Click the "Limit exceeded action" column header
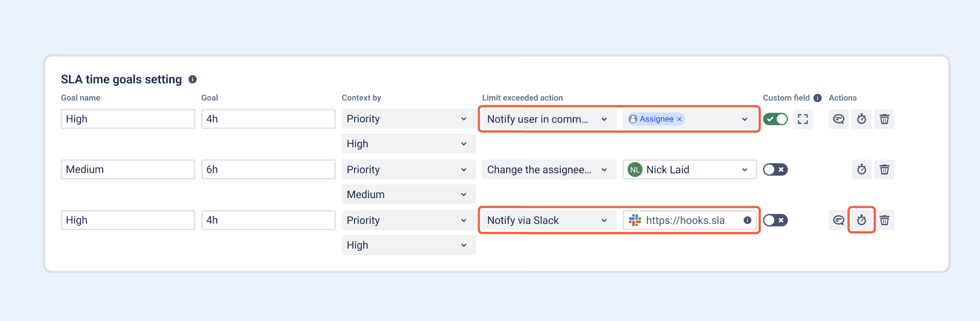This screenshot has height=321, width=980. pos(522,98)
